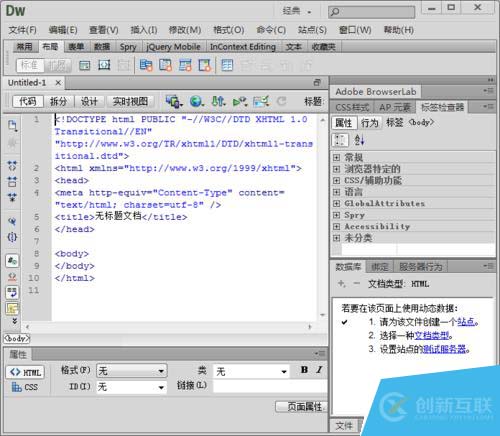Open the file management arrows icon
Image resolution: width=500 pixels, height=436 pixels.
pos(218,101)
